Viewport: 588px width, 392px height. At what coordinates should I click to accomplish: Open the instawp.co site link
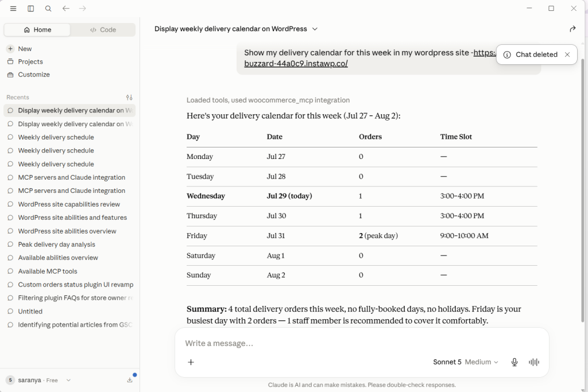point(296,63)
